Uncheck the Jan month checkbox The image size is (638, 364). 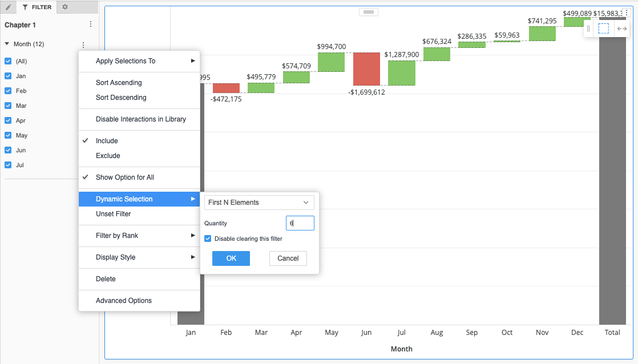[8, 76]
